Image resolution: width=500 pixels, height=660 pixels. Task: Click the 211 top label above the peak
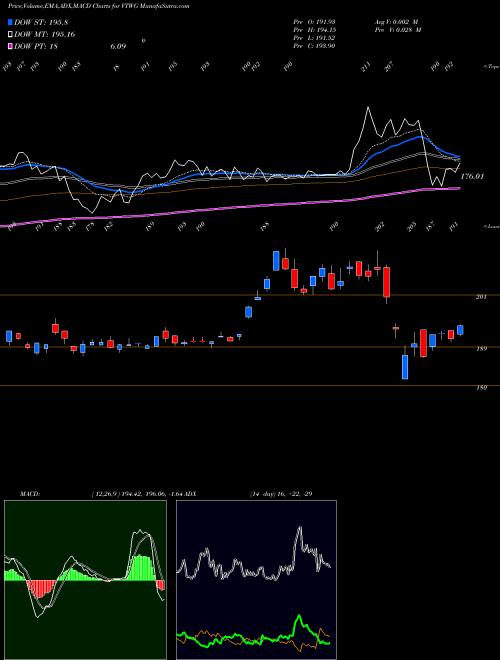(366, 67)
